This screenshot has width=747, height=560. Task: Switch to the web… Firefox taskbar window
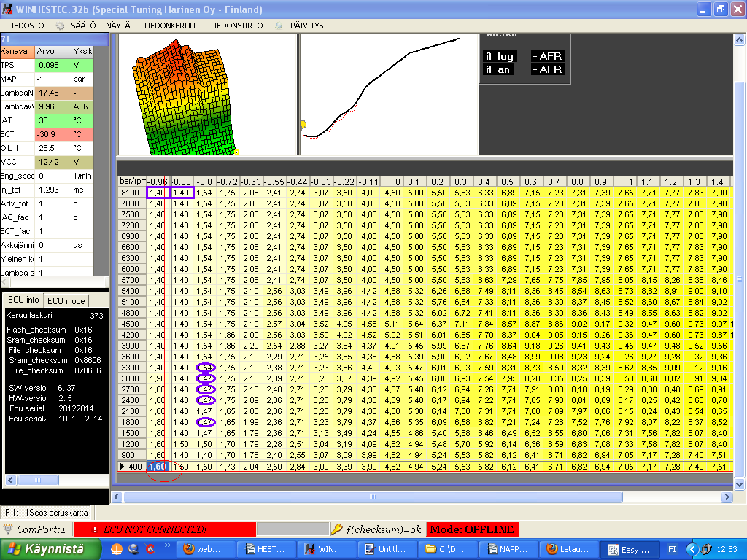point(206,549)
